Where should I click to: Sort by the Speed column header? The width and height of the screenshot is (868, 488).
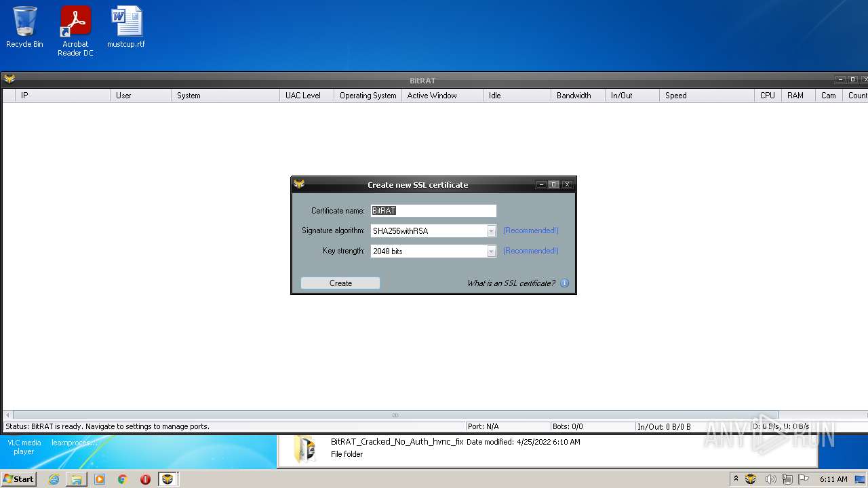pyautogui.click(x=707, y=96)
